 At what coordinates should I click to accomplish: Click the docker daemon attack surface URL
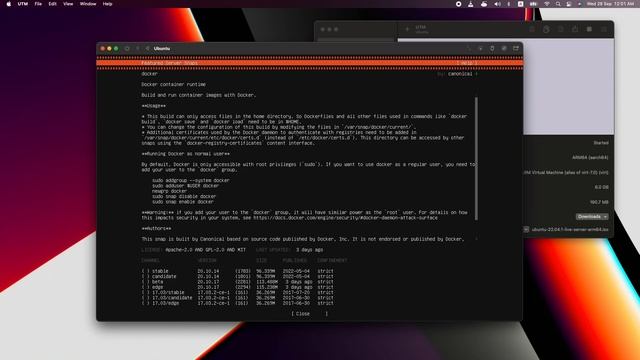pyautogui.click(x=345, y=218)
